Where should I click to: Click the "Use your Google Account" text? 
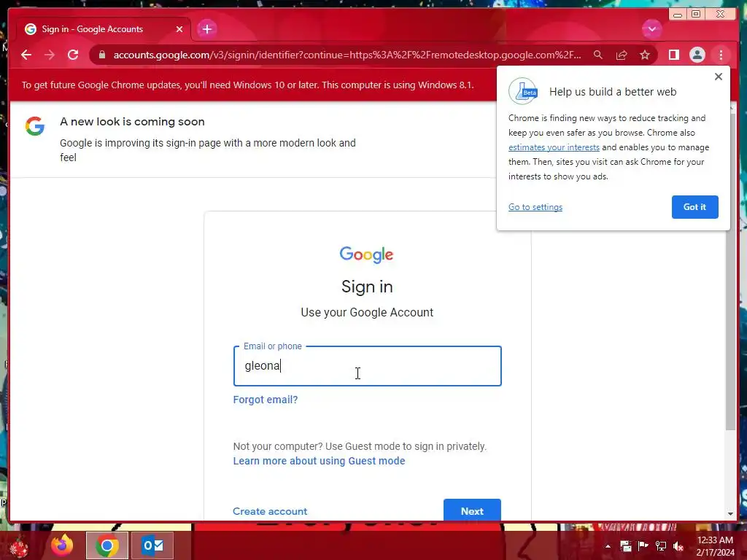pos(367,312)
